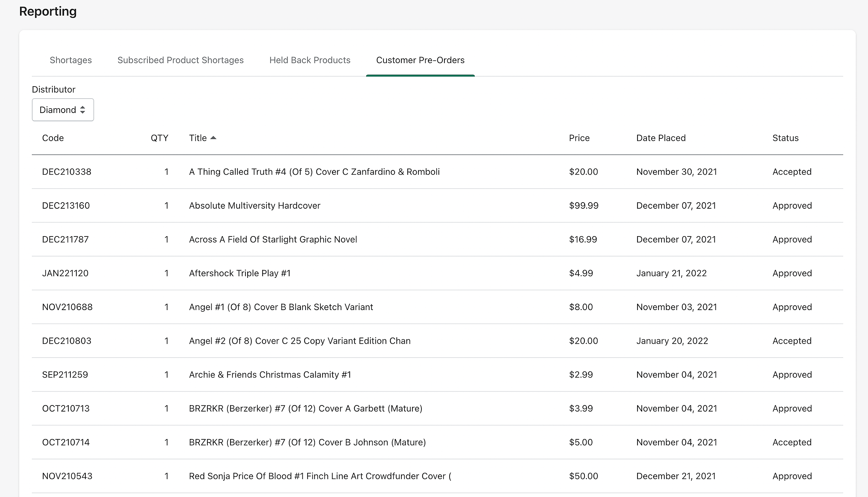Sort by the Status column header
Image resolution: width=868 pixels, height=497 pixels.
[785, 138]
